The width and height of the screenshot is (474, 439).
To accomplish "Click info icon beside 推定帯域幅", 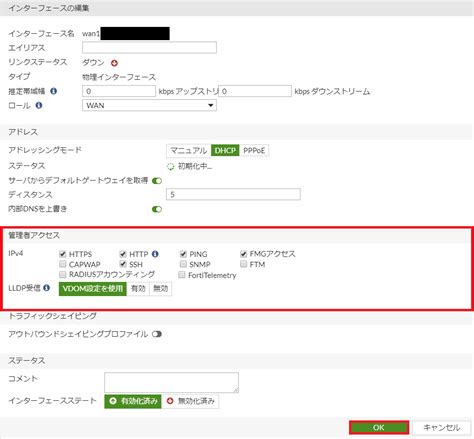I will tap(54, 91).
